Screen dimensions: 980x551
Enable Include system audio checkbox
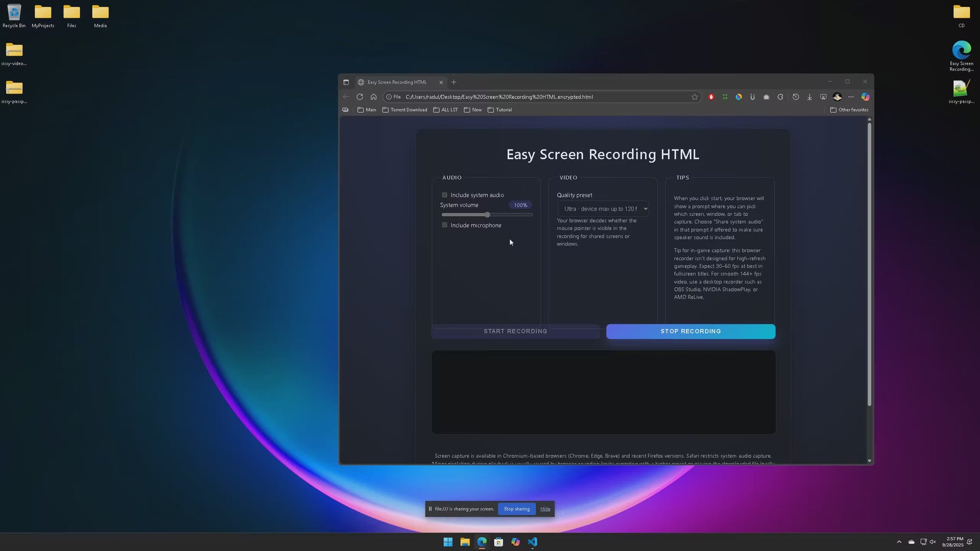(x=445, y=195)
